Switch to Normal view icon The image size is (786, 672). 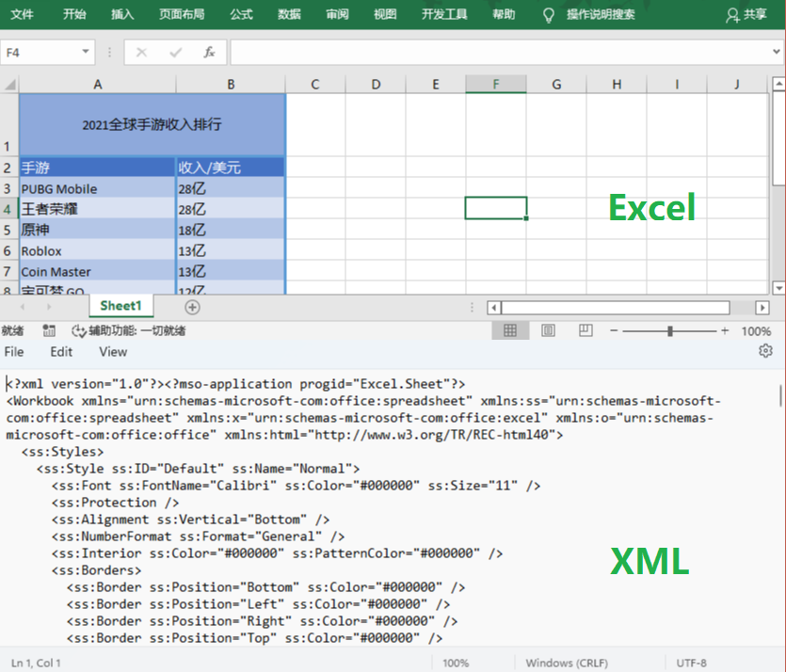510,330
